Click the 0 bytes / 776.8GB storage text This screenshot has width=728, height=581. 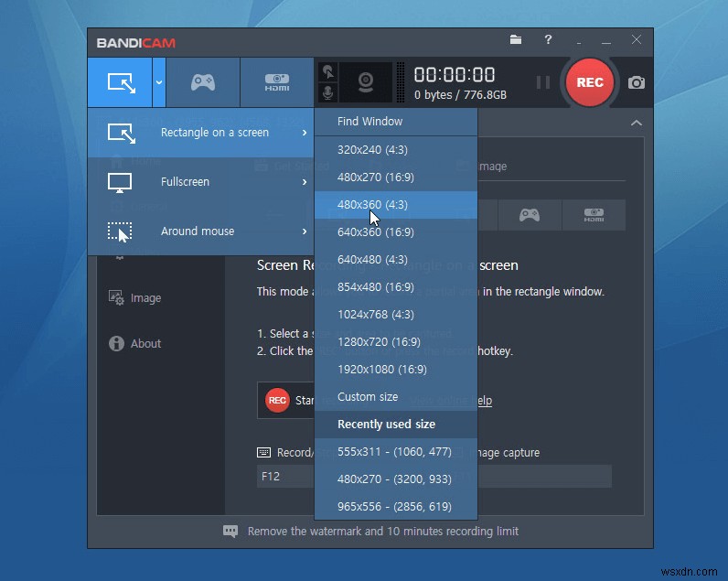[460, 95]
